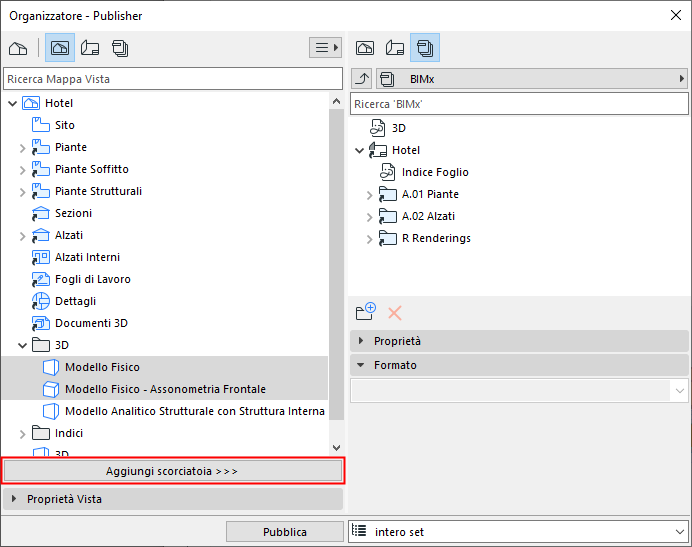
Task: Select Modello Fisico - Assonometria Frontale view
Action: click(165, 389)
